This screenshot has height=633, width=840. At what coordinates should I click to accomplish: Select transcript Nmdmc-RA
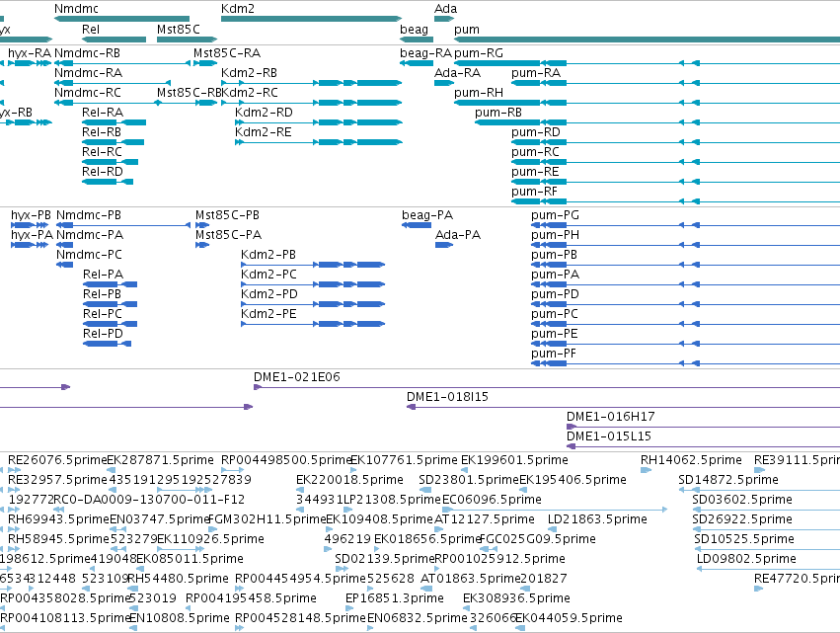pyautogui.click(x=113, y=83)
